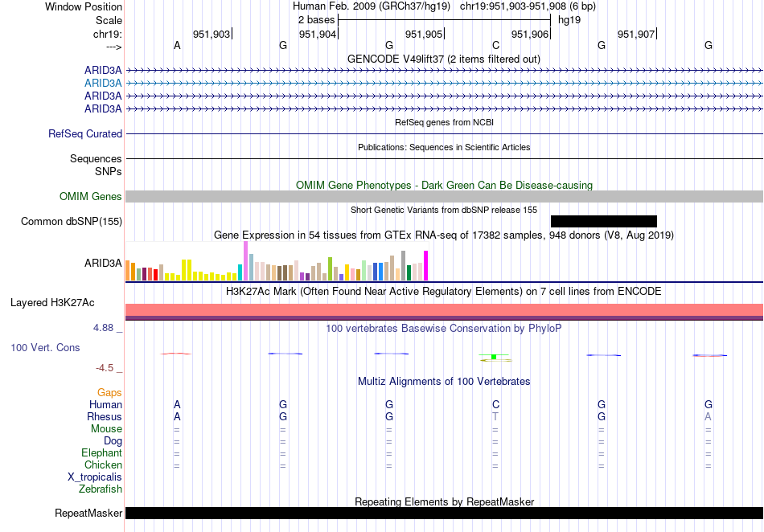Click the GTEx Gene Expression track title

click(444, 235)
